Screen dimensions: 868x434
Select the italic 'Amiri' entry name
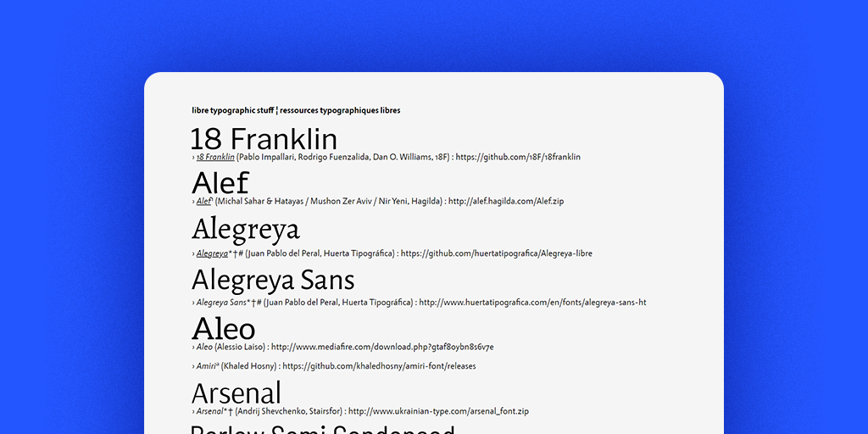(206, 366)
